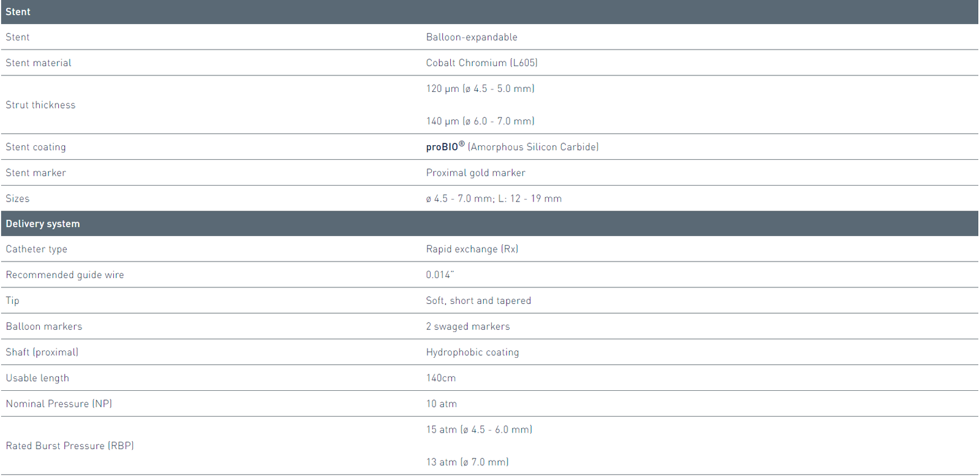Viewport: 980px width, 476px height.
Task: Click the bold proBIO coating name
Action: pyautogui.click(x=442, y=147)
